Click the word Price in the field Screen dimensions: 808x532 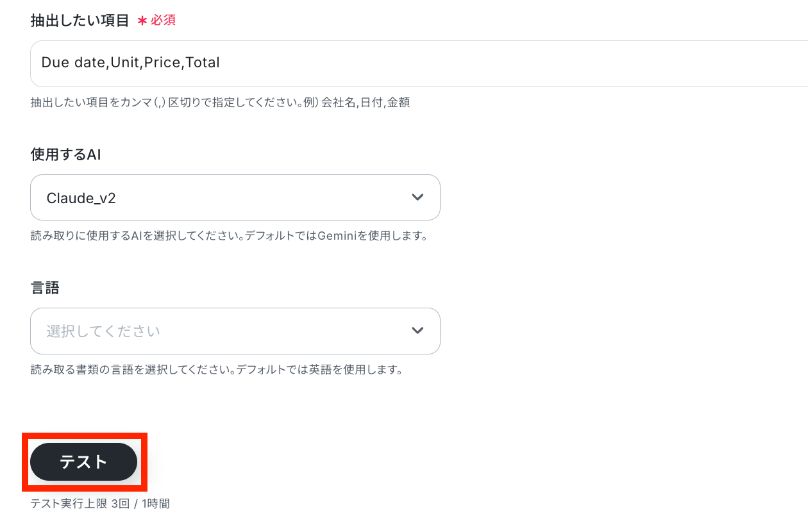tap(162, 63)
